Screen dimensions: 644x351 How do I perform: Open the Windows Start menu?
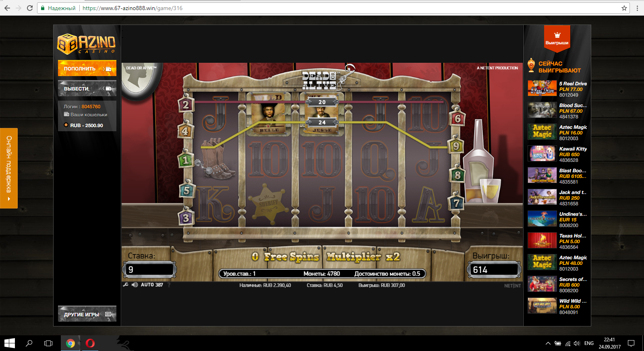click(9, 343)
